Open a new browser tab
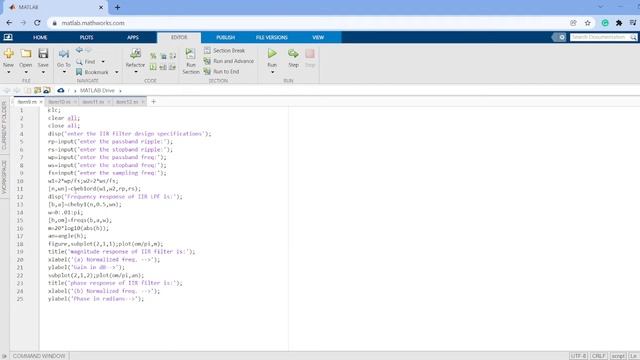 117,7
